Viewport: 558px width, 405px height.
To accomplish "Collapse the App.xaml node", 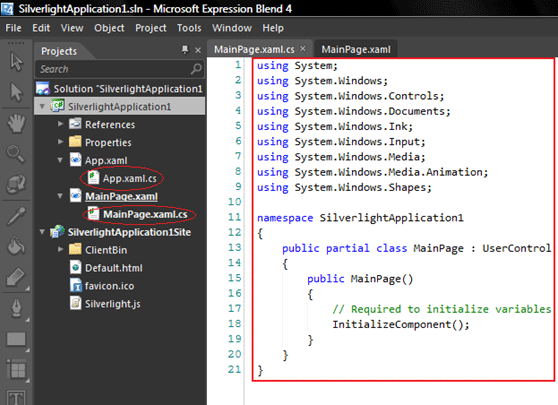I will pyautogui.click(x=60, y=160).
